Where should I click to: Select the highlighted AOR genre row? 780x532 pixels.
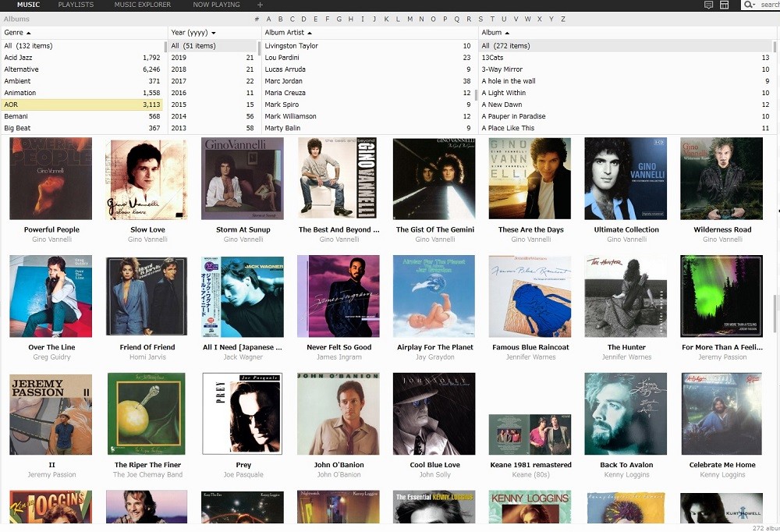(82, 105)
